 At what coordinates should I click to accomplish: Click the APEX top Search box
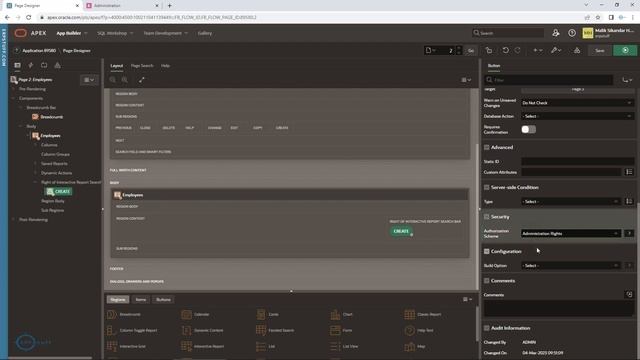pyautogui.click(x=508, y=33)
